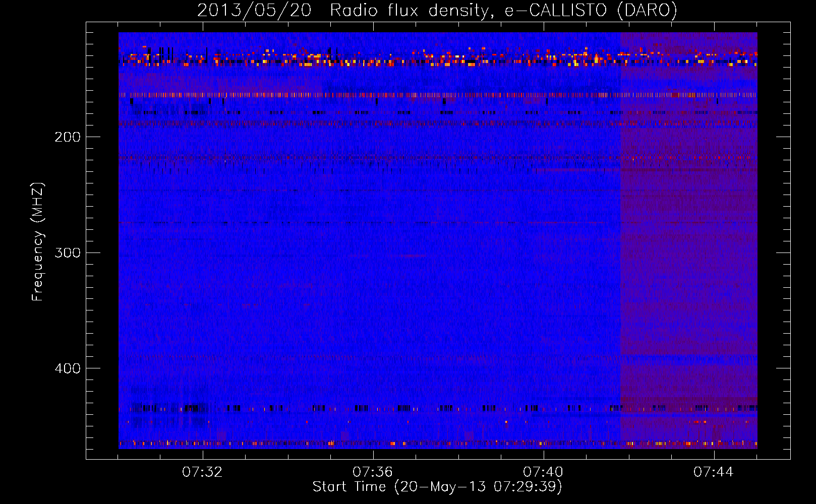This screenshot has height=504, width=816.
Task: Click the 200 frequency tick label
Action: tap(68, 137)
